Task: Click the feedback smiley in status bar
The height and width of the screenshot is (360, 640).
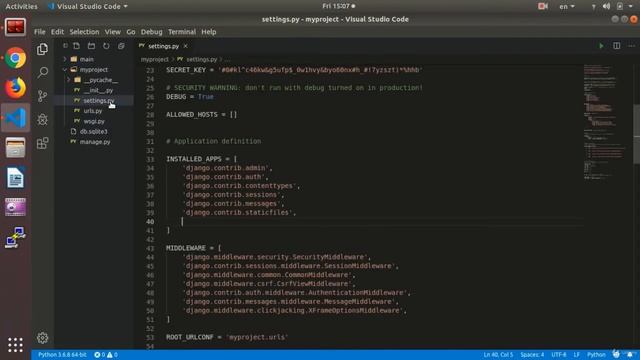Action: [x=616, y=355]
